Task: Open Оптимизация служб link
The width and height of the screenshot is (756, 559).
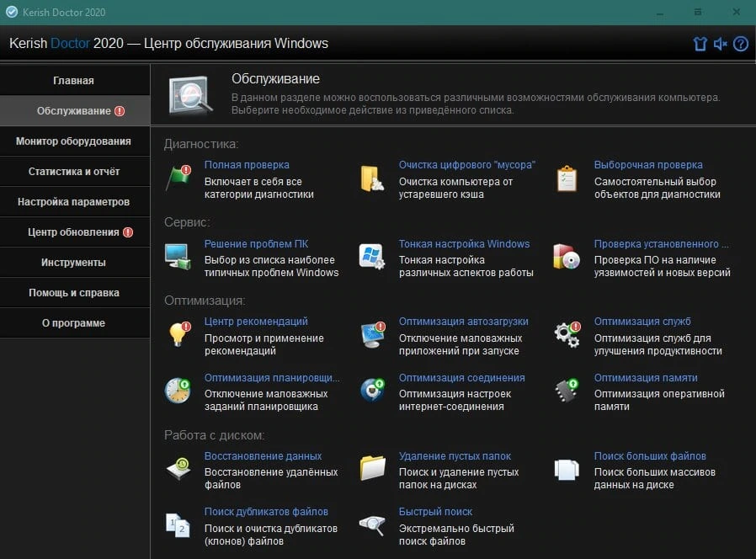Action: [642, 322]
